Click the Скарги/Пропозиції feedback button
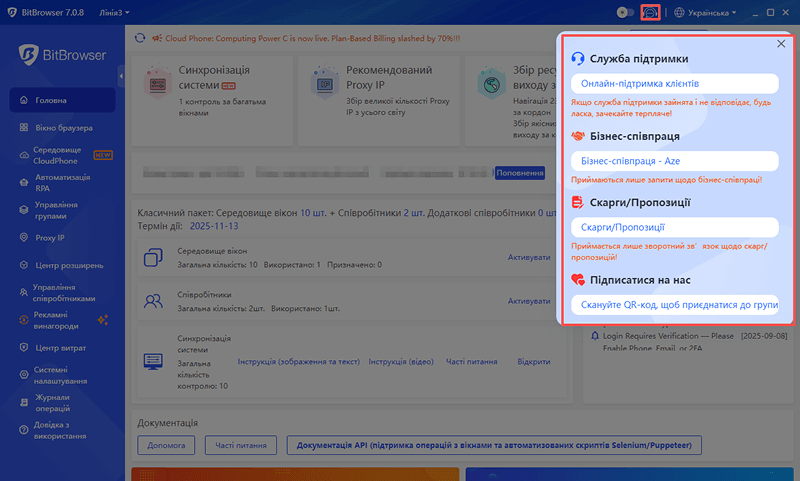 [x=673, y=227]
